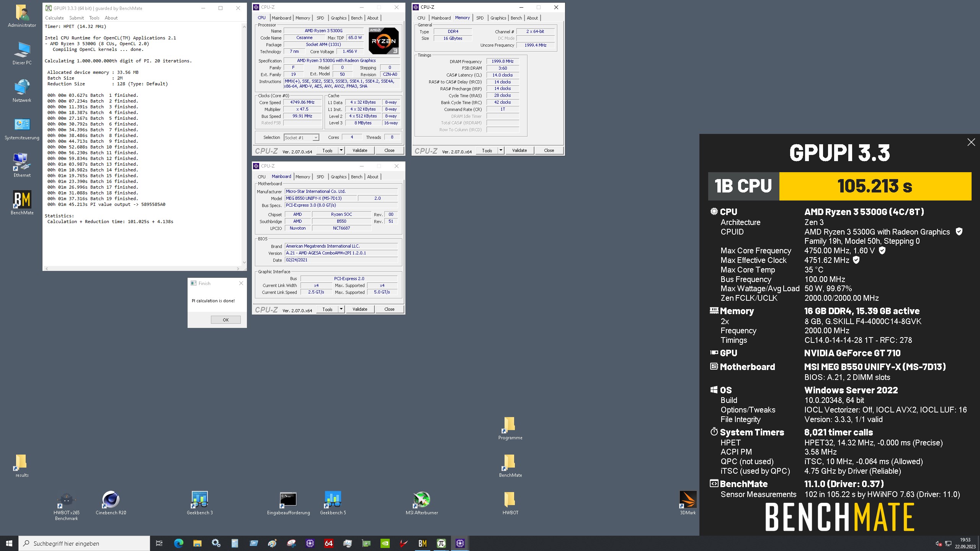Click the red 64 AIDA64 taskbar icon
The image size is (980, 551).
328,543
